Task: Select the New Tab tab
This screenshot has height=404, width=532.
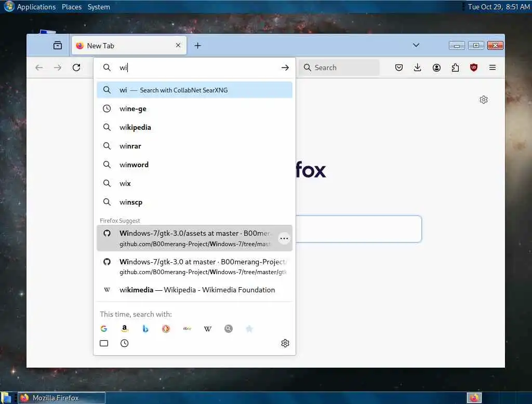Action: (x=129, y=46)
